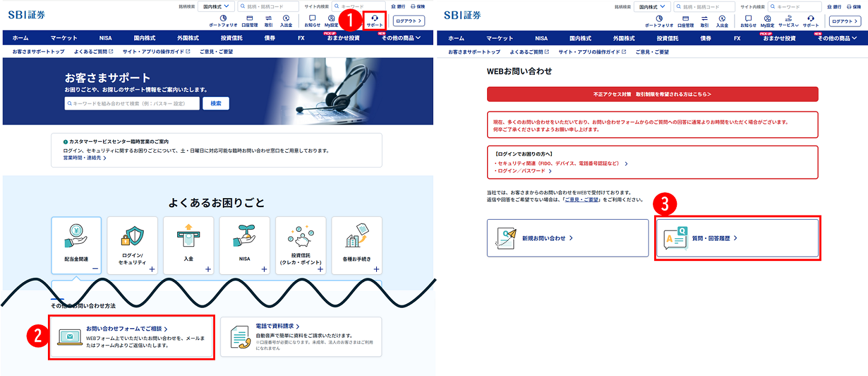Expand その他の商品 menu on left page
Image resolution: width=868 pixels, height=376 pixels.
tap(401, 38)
